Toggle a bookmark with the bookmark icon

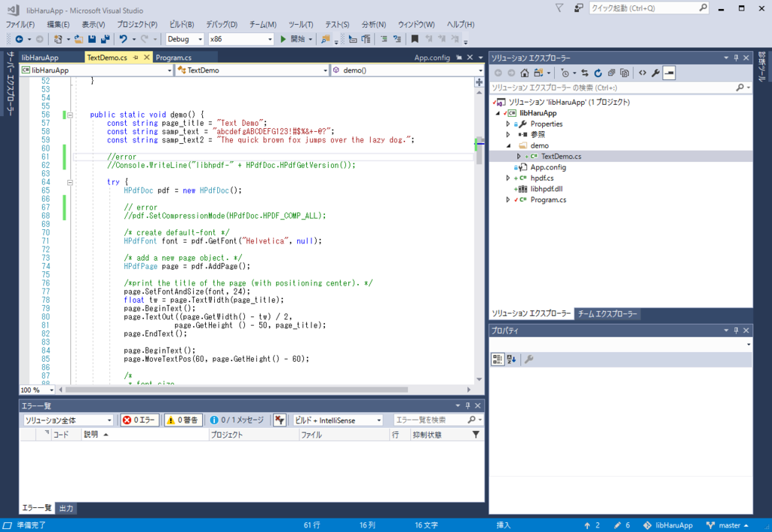pos(415,39)
